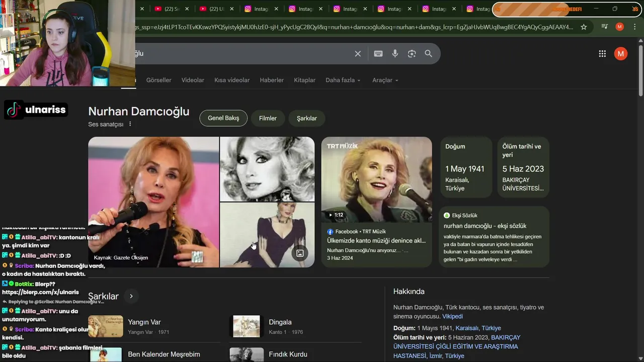Screen dimensions: 644x362
Task: Bookmark this page with the star
Action: tap(584, 27)
